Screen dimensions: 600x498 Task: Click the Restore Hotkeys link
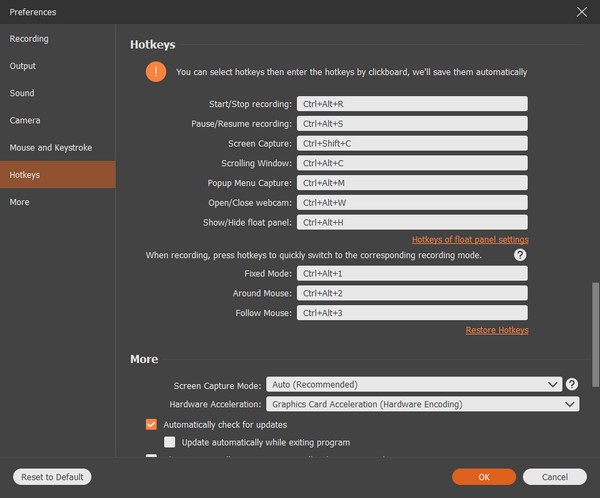coord(497,330)
